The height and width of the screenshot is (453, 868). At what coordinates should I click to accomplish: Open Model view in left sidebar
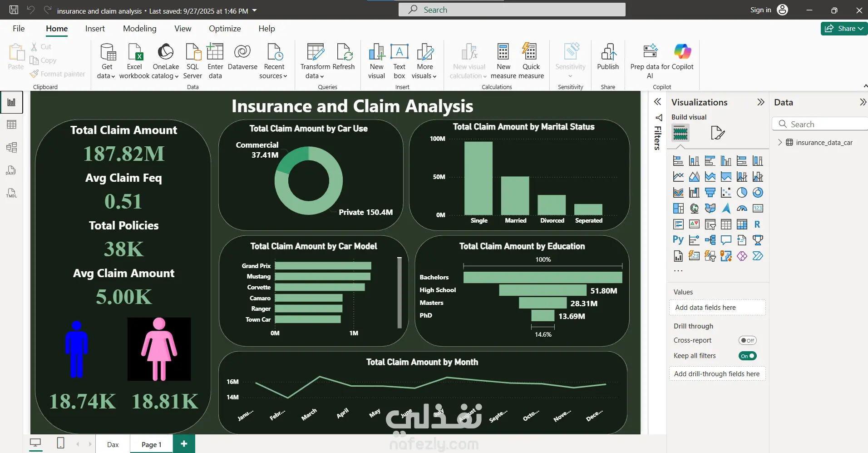tap(12, 147)
